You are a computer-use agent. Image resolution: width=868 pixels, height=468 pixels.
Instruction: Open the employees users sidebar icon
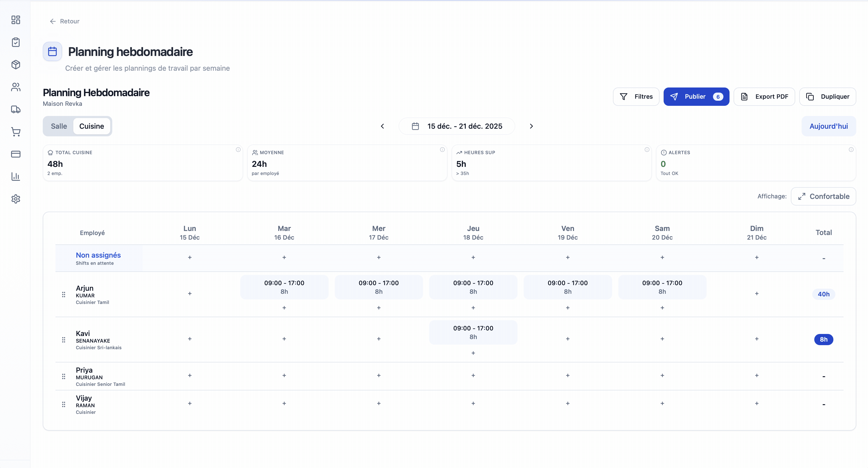click(16, 87)
